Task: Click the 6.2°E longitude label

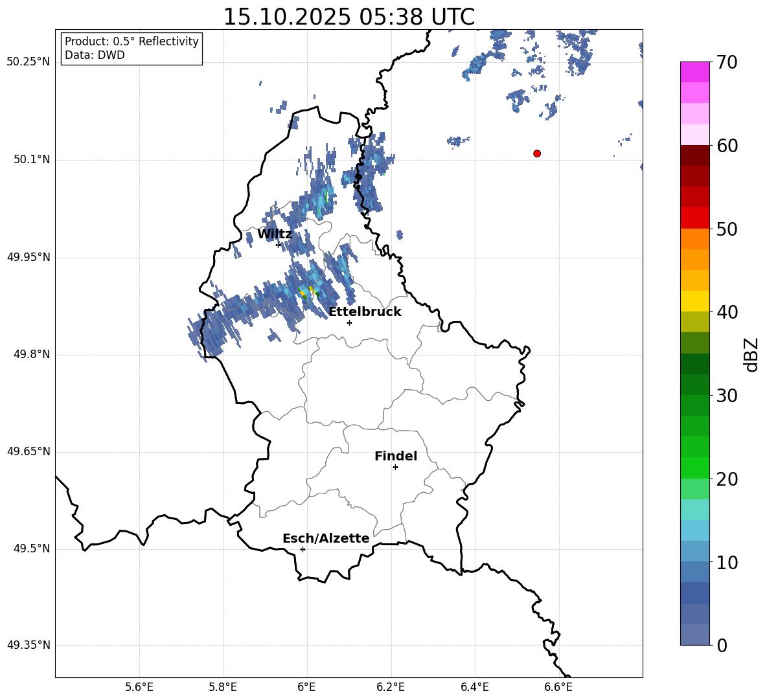Action: tap(391, 687)
